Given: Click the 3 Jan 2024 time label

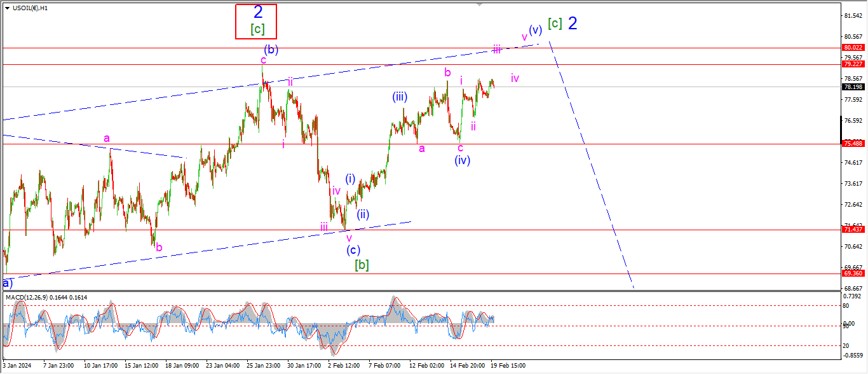Looking at the screenshot, I should [x=16, y=366].
